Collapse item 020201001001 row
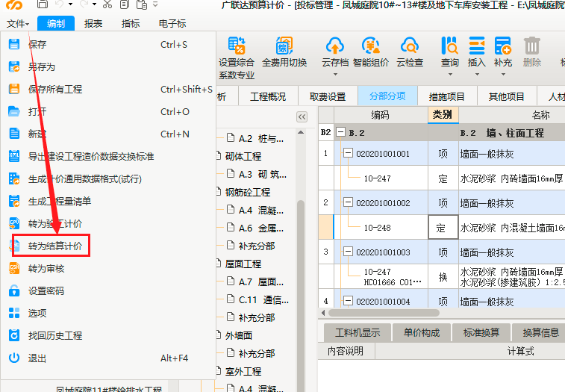This screenshot has width=565, height=392. pos(348,153)
